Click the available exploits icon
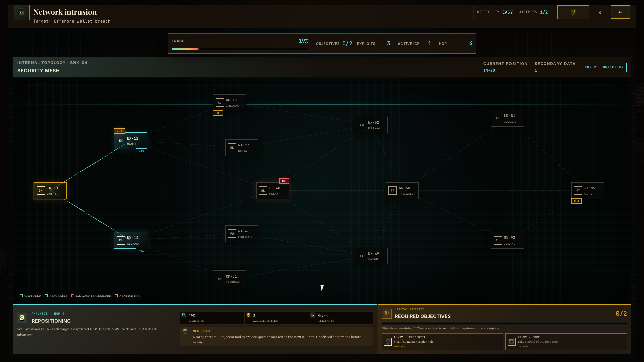Image resolution: width=644 pixels, height=362 pixels. (248, 315)
